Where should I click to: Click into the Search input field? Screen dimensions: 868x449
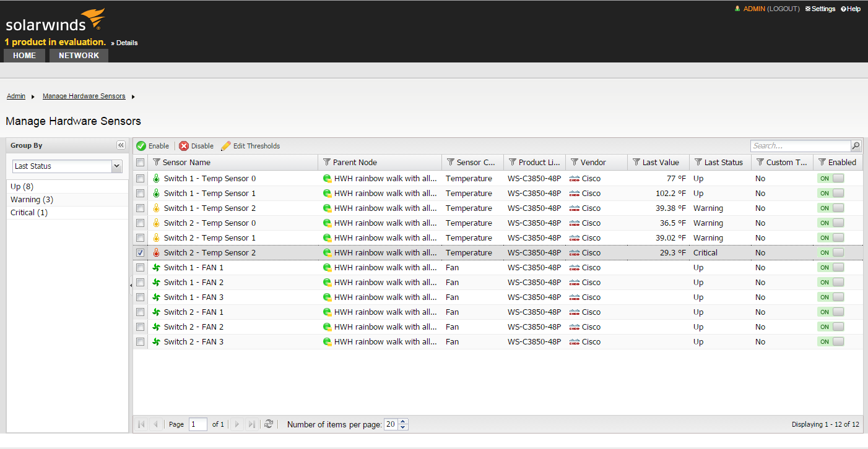click(799, 146)
